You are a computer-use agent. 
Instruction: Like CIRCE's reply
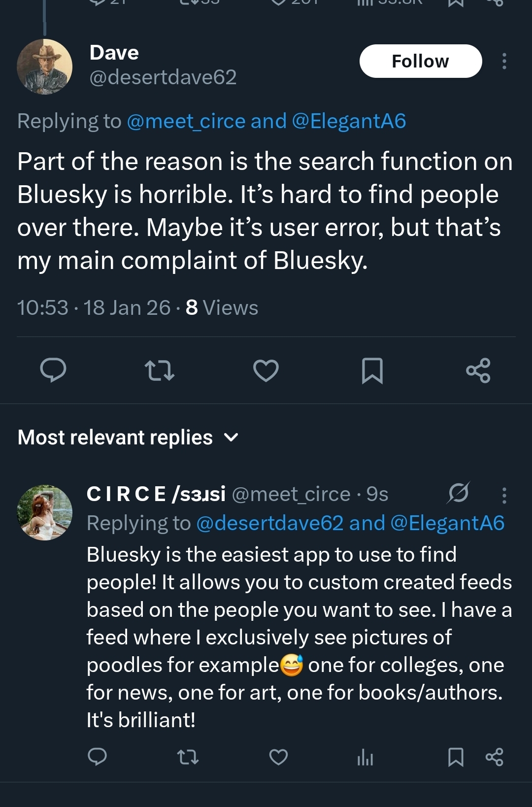tap(278, 757)
